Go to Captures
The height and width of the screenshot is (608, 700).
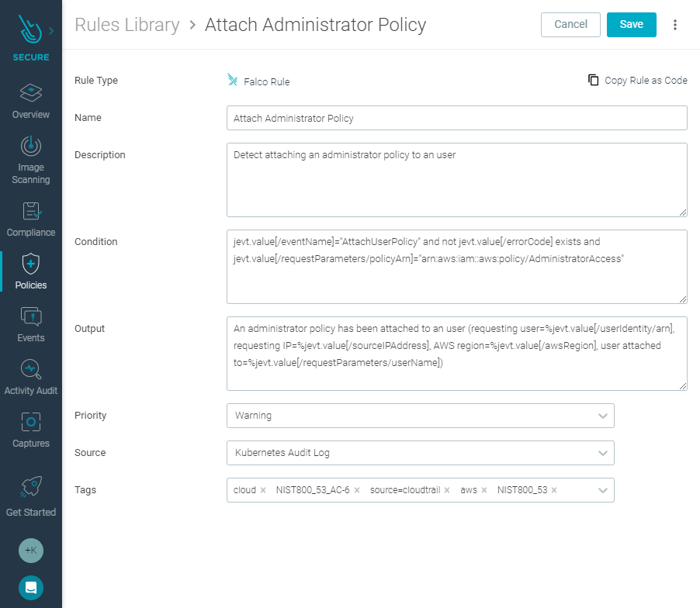[31, 430]
